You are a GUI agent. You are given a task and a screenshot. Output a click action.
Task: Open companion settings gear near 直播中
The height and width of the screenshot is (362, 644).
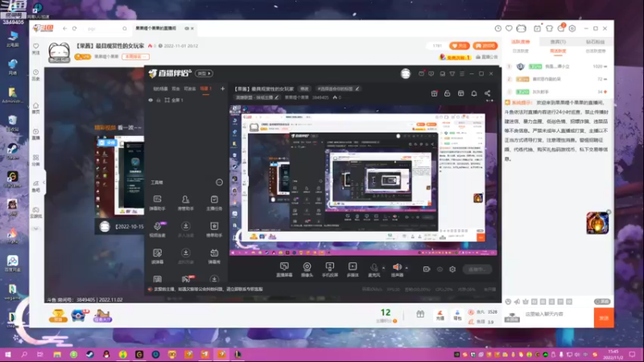click(452, 269)
